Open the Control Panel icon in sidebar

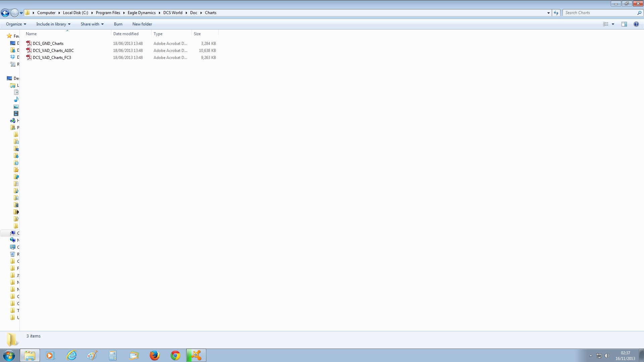(x=13, y=247)
